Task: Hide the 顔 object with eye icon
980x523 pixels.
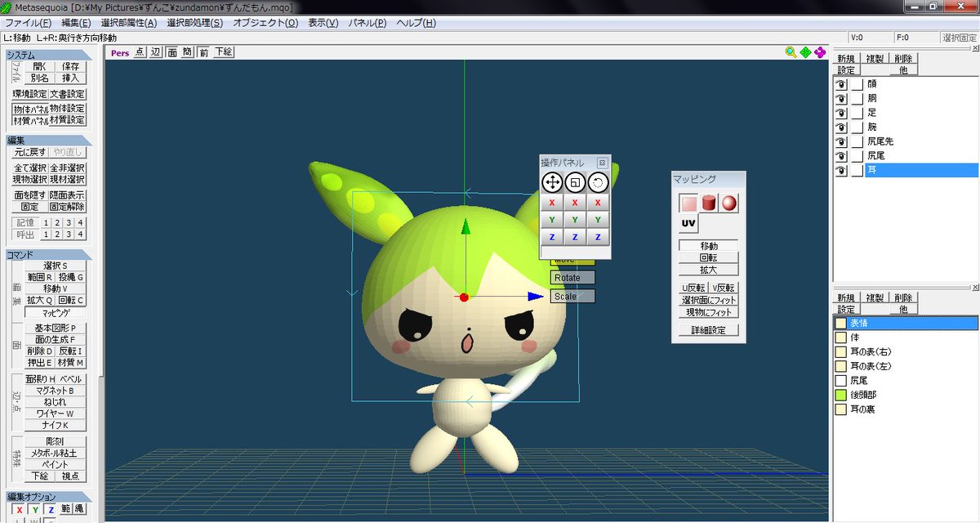Action: [x=840, y=84]
